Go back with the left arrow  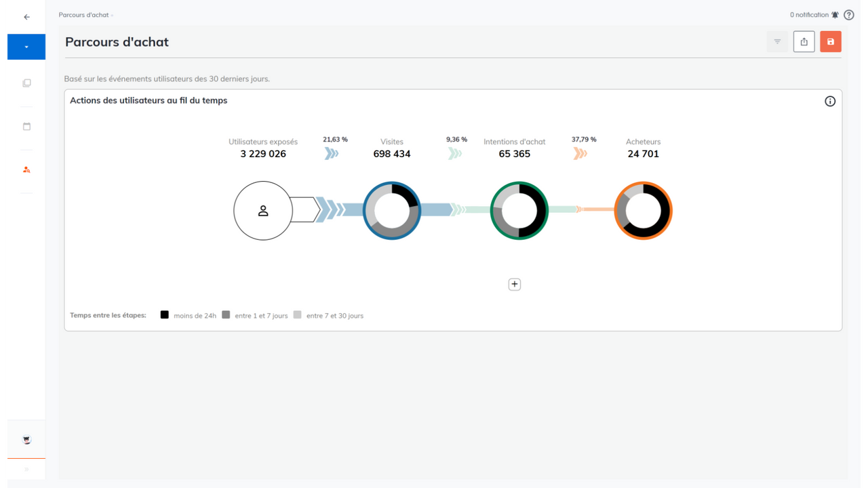tap(26, 17)
